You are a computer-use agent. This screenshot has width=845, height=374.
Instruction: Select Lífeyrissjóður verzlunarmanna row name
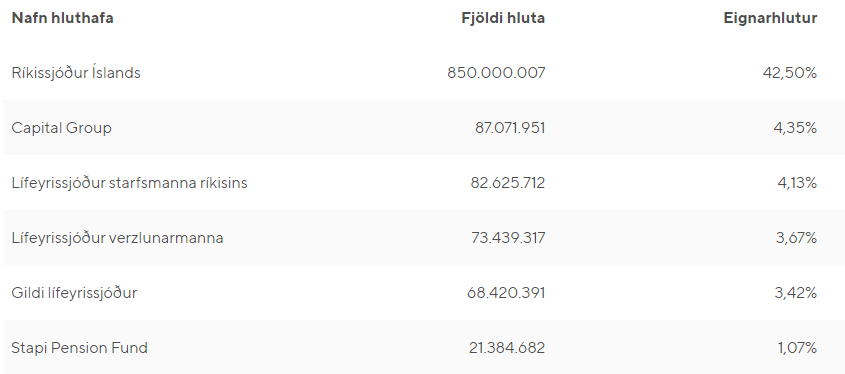[117, 238]
